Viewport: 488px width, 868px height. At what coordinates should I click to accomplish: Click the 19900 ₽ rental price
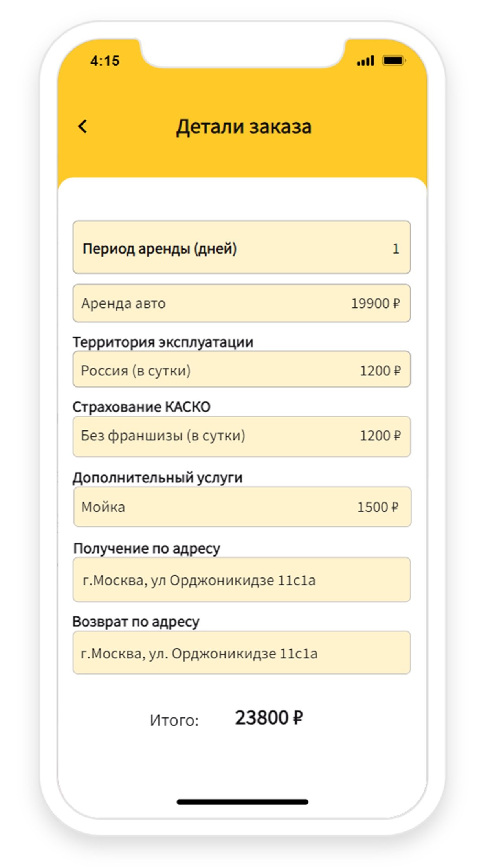coord(375,303)
